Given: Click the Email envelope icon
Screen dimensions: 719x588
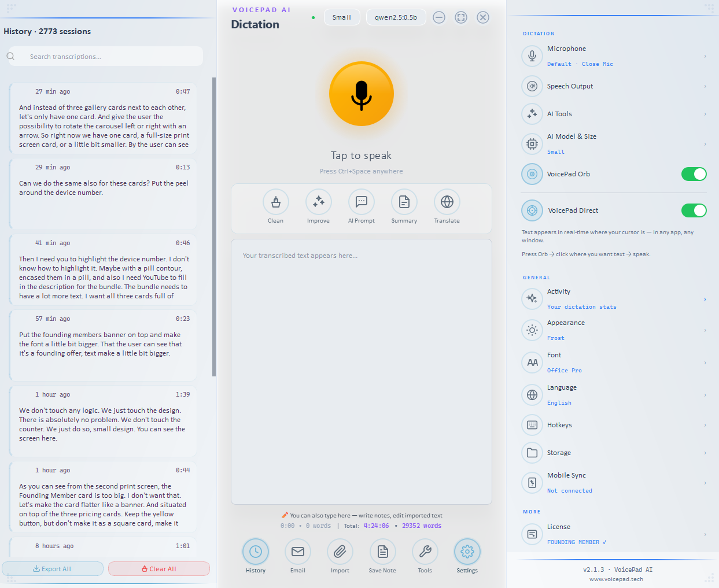Looking at the screenshot, I should [x=298, y=552].
